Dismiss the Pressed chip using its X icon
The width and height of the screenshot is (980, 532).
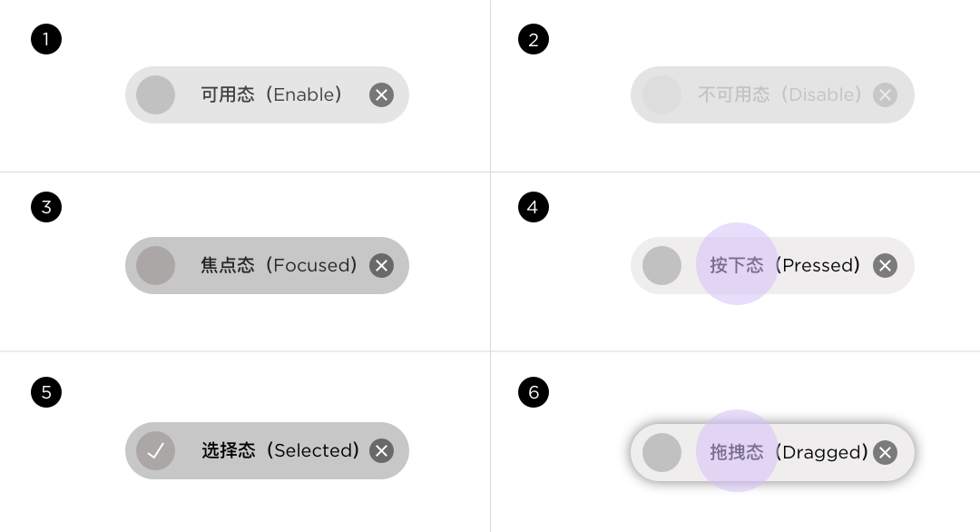coord(885,266)
